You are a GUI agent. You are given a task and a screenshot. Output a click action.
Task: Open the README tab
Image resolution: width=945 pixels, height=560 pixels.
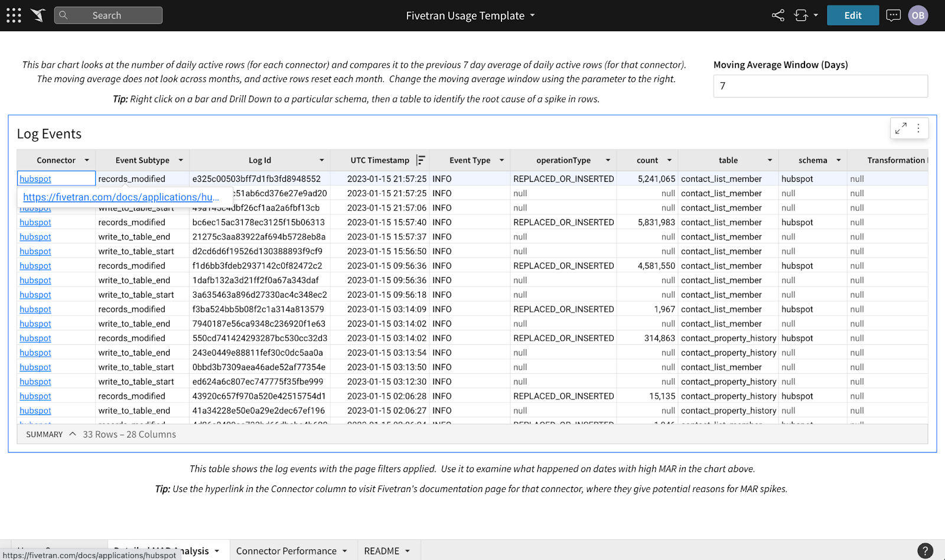click(382, 550)
